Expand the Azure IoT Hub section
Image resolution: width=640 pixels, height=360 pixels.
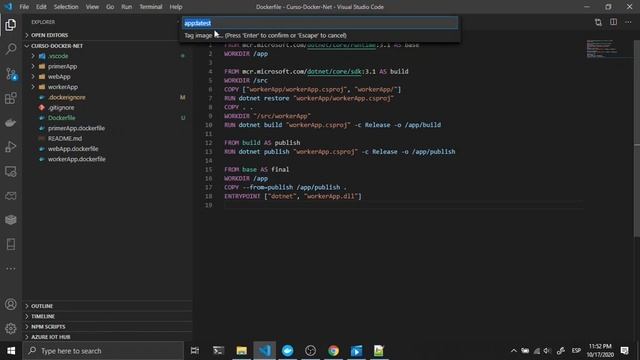[108, 337]
